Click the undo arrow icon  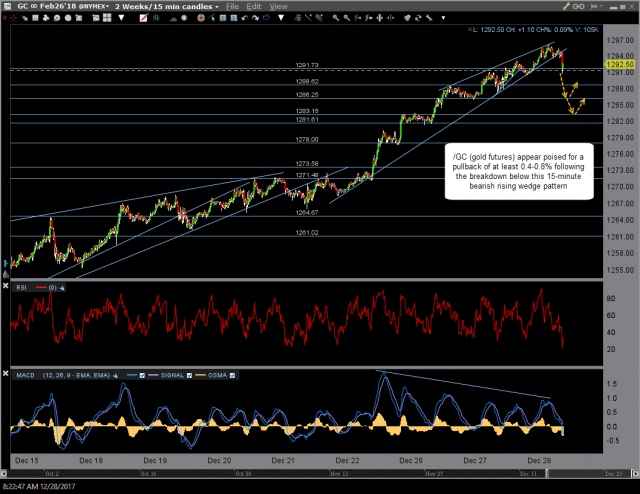click(244, 18)
